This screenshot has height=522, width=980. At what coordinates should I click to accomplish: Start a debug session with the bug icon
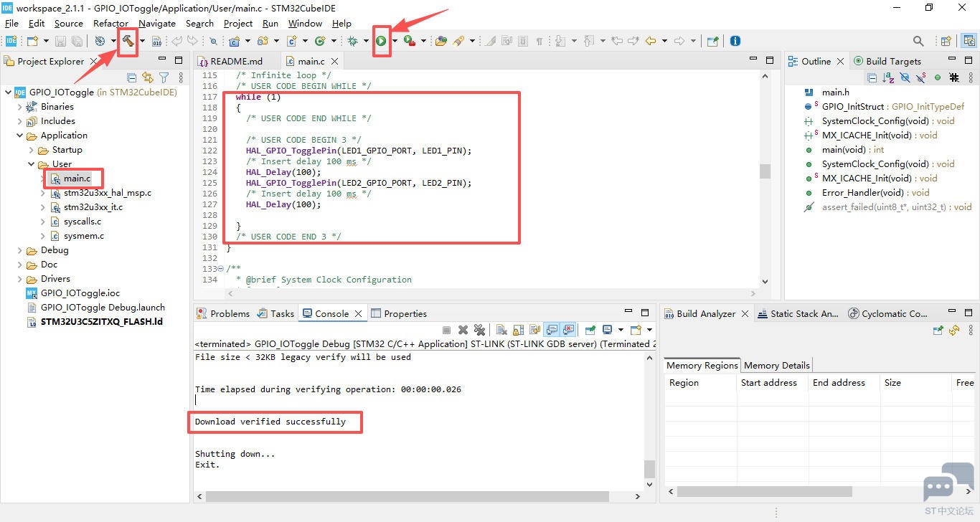[353, 41]
